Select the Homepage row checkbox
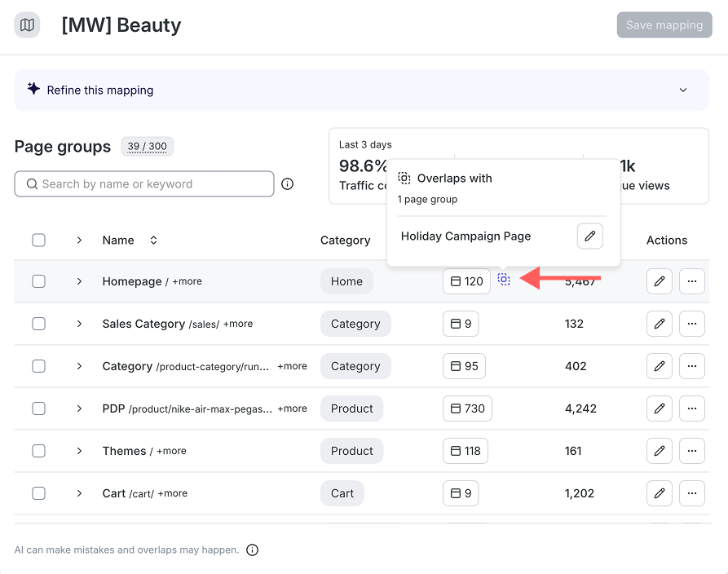The image size is (728, 574). tap(38, 281)
